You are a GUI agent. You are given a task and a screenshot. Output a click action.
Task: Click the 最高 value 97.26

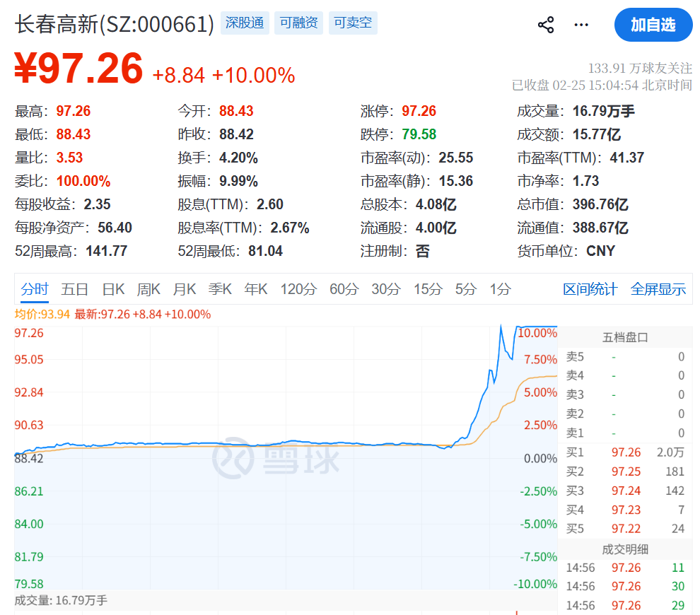[74, 111]
